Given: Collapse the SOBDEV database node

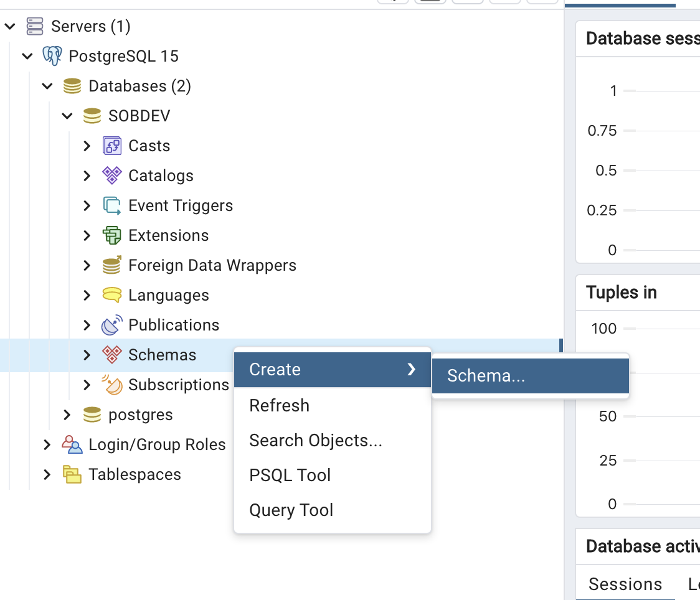Looking at the screenshot, I should point(67,116).
